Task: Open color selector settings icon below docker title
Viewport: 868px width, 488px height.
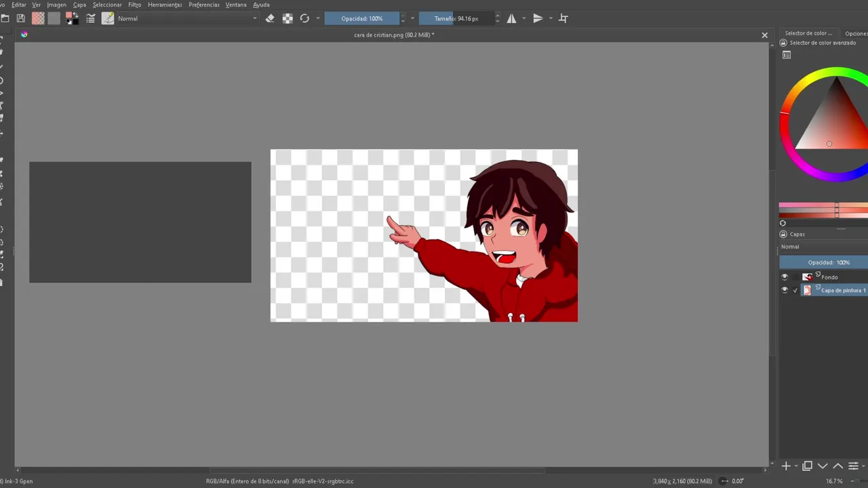Action: [787, 56]
